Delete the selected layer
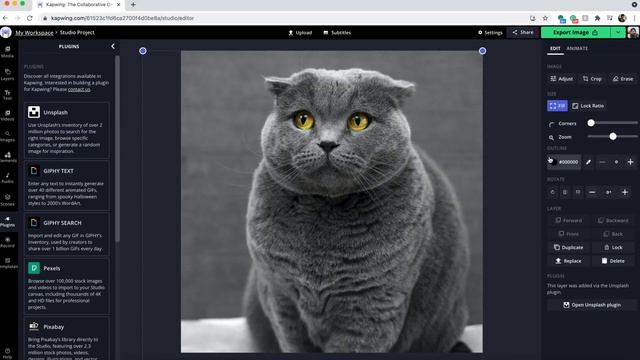 (613, 261)
